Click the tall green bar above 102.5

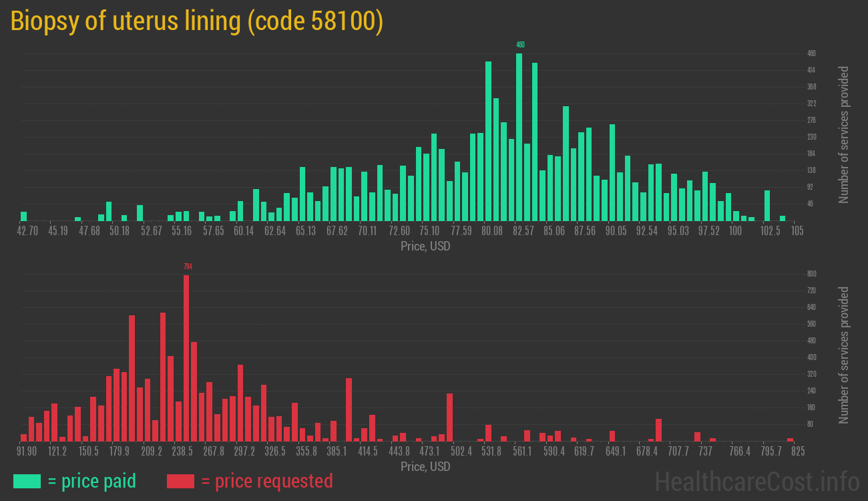pos(767,206)
